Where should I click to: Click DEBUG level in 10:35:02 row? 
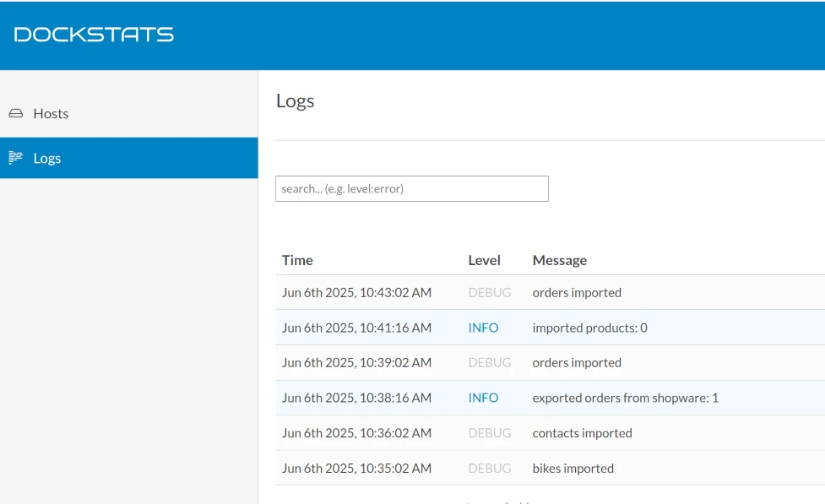(x=489, y=469)
